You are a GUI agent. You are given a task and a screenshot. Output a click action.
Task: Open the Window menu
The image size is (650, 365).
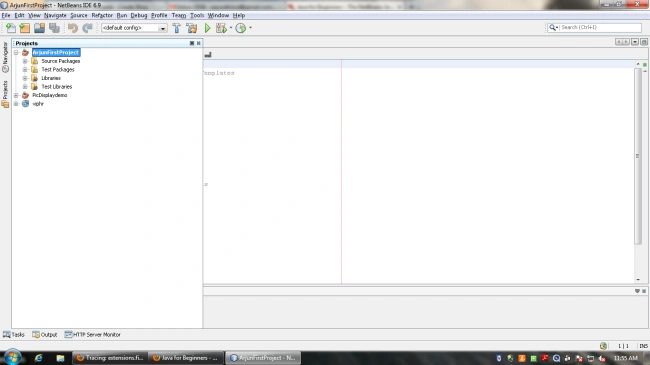pos(218,15)
